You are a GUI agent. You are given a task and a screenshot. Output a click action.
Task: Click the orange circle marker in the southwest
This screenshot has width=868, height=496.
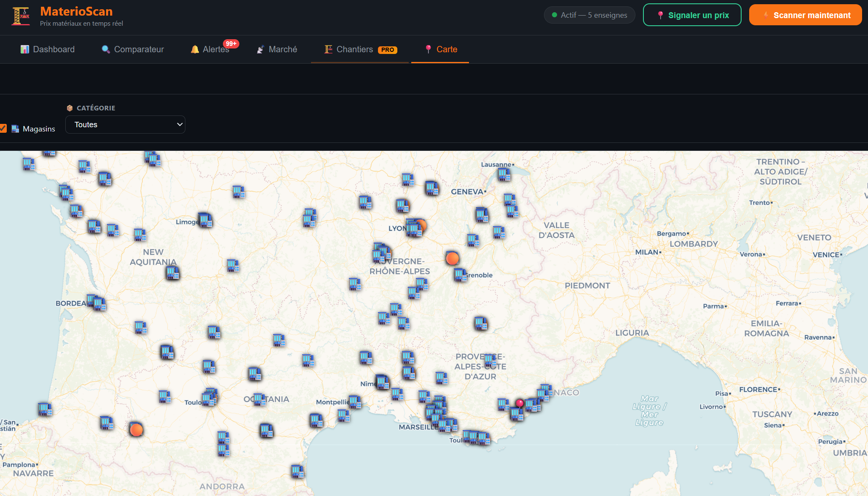(136, 430)
